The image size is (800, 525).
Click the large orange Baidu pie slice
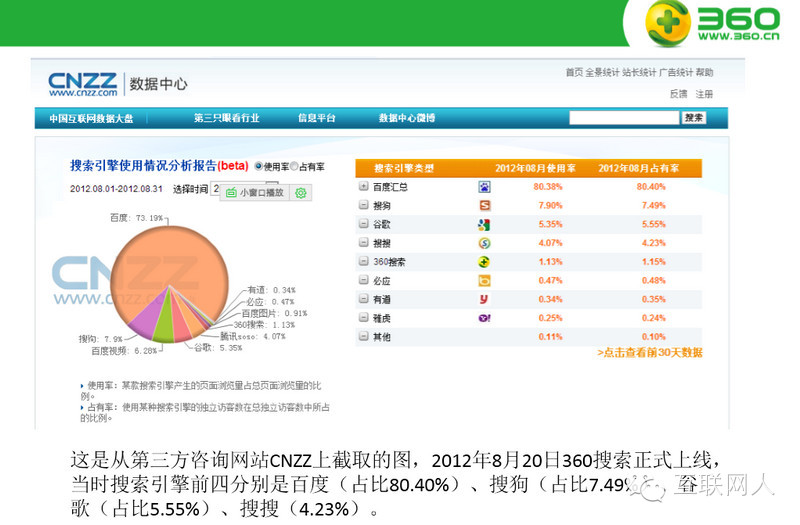pos(170,258)
